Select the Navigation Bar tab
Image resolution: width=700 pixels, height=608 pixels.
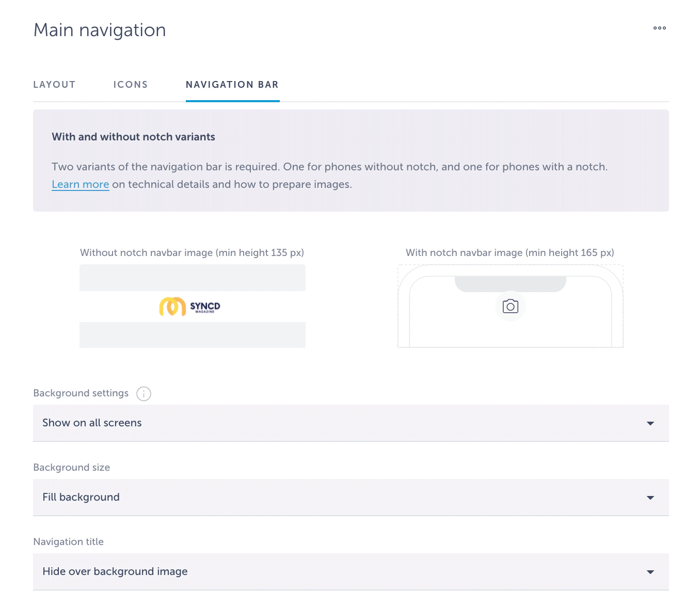click(x=232, y=85)
